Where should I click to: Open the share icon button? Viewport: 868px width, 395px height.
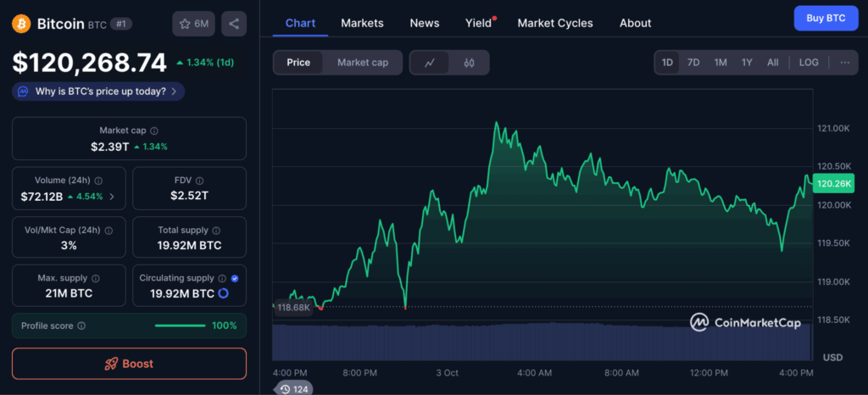234,24
